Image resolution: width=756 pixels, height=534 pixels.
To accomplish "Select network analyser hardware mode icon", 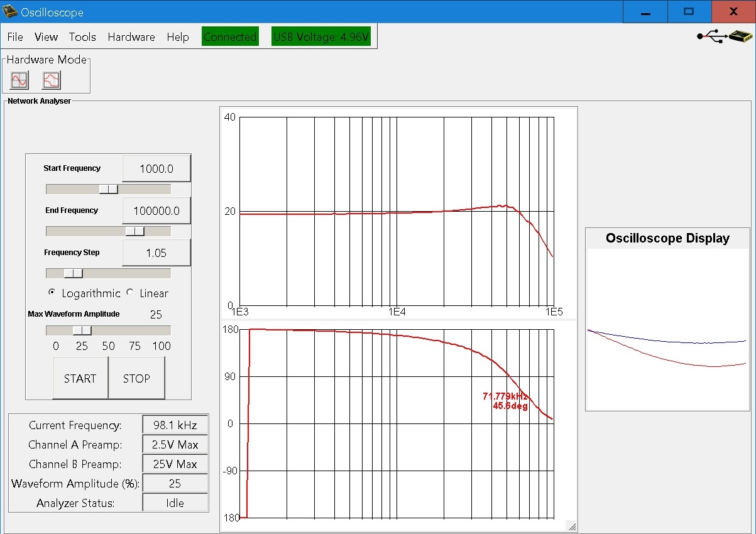I will (51, 80).
